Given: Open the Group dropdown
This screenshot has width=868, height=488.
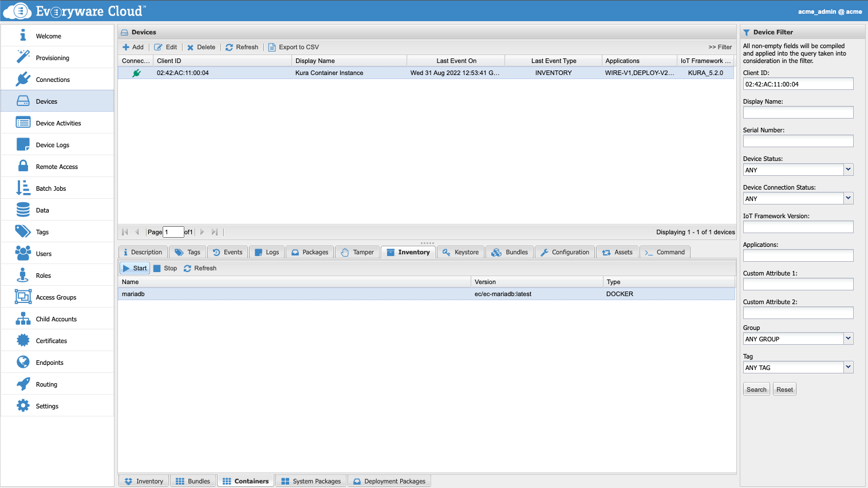Looking at the screenshot, I should click(x=849, y=339).
